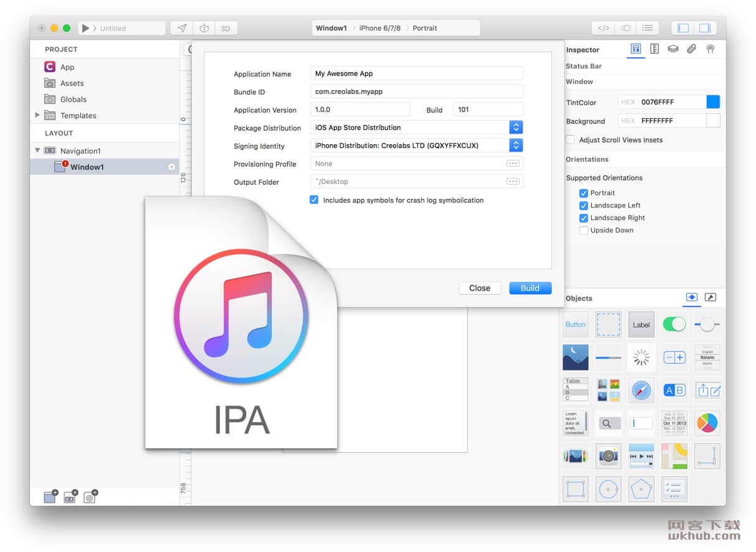Screen dimensions: 756x552
Task: Browse for Output Folder with ellipsis button
Action: coord(513,182)
